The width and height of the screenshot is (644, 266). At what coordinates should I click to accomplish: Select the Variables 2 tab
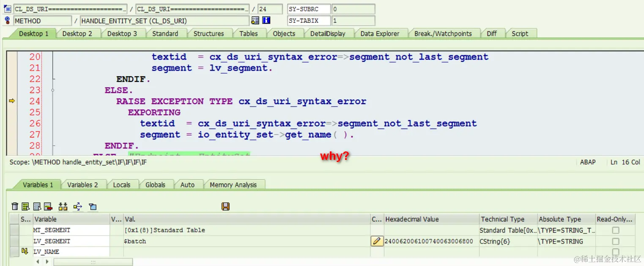82,185
